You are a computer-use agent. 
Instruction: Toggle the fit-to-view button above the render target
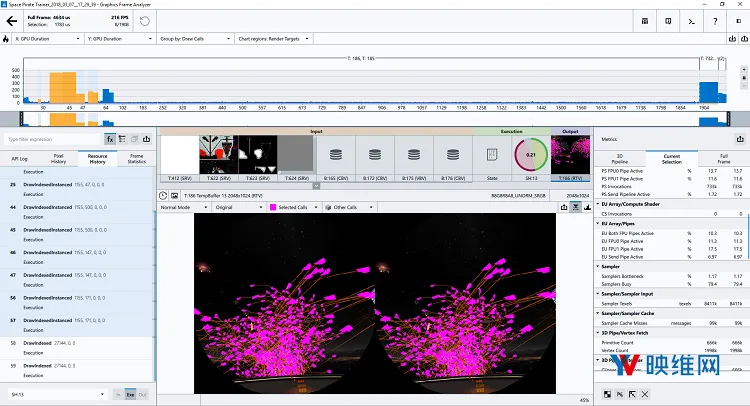coord(575,207)
